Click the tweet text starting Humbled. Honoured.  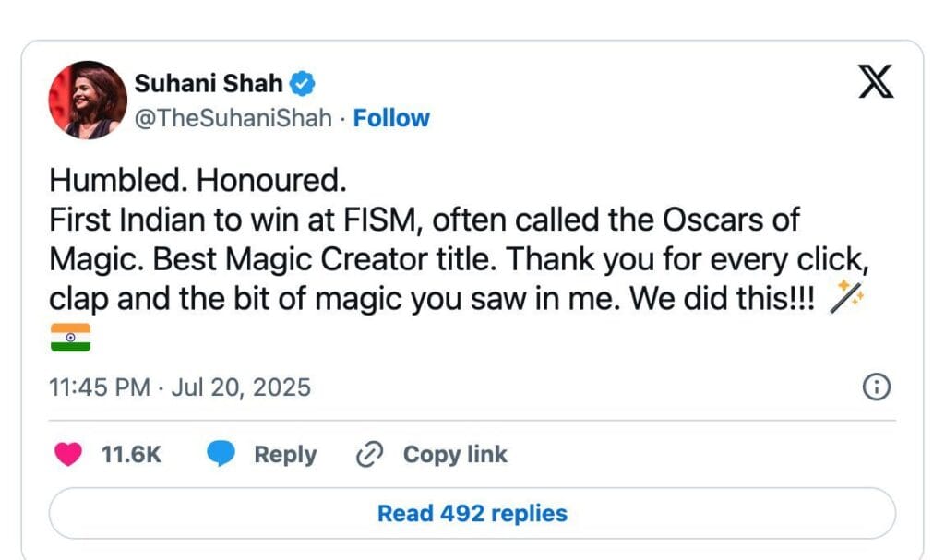(197, 180)
